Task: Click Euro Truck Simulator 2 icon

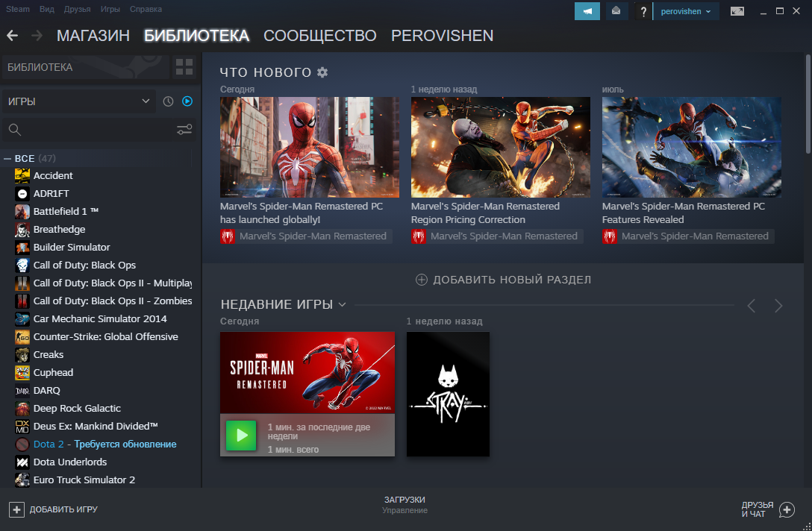Action: [x=22, y=480]
